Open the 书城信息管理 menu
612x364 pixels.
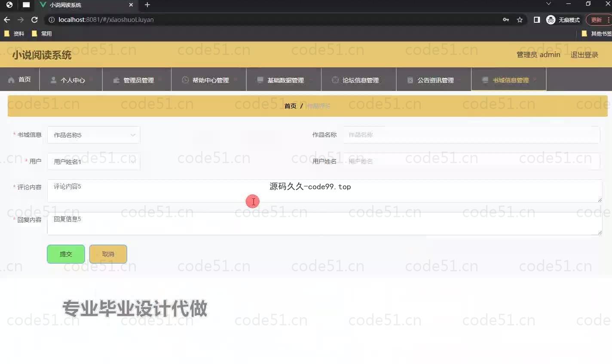point(509,80)
